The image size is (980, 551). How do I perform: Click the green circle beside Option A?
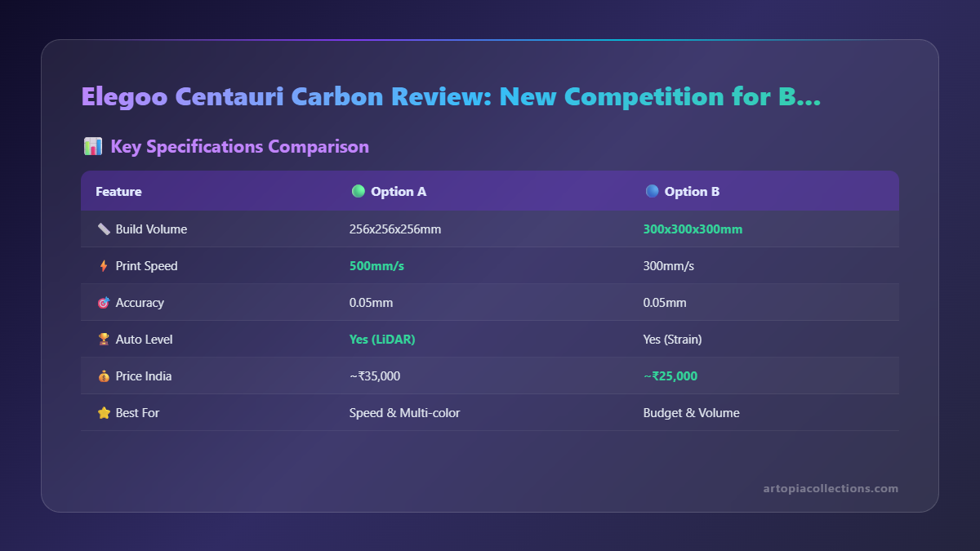(358, 191)
